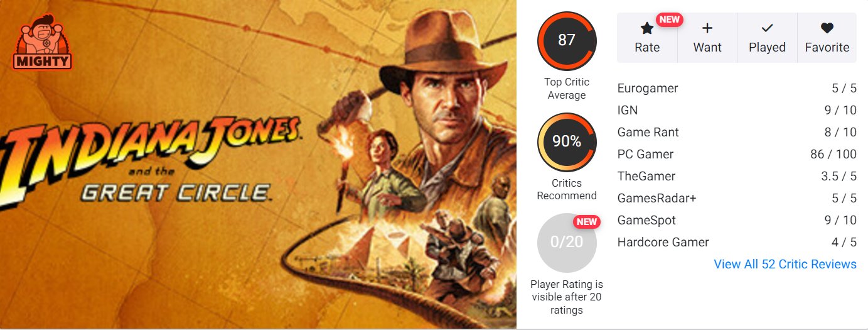Open the PC Gamer review
Screen dimensions: 868x330
coord(737,155)
